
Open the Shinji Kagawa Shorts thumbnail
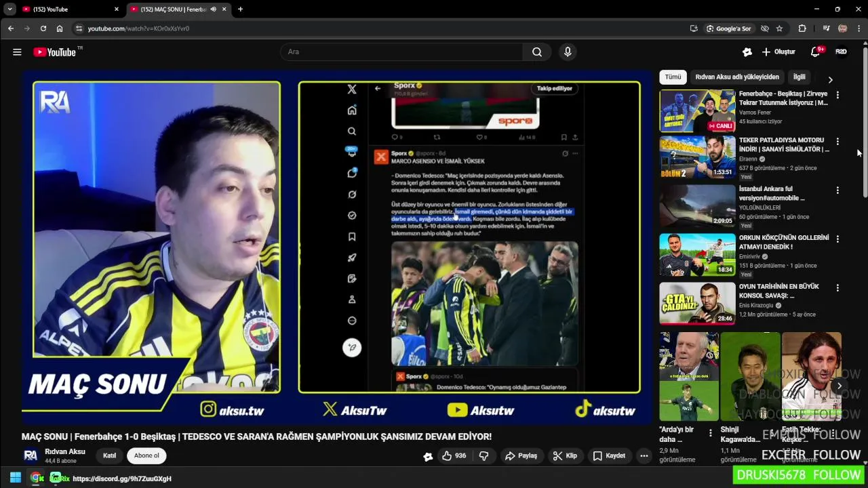750,377
